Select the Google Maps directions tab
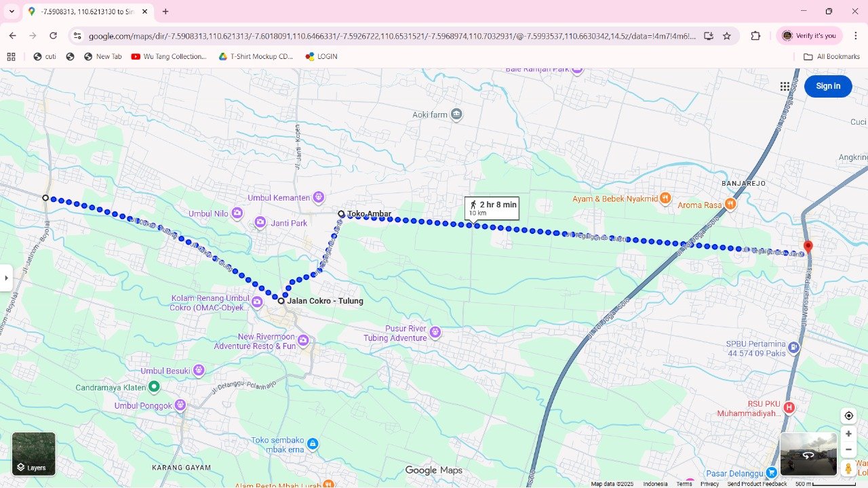Screen dimensions: 868x488 pyautogui.click(x=88, y=12)
